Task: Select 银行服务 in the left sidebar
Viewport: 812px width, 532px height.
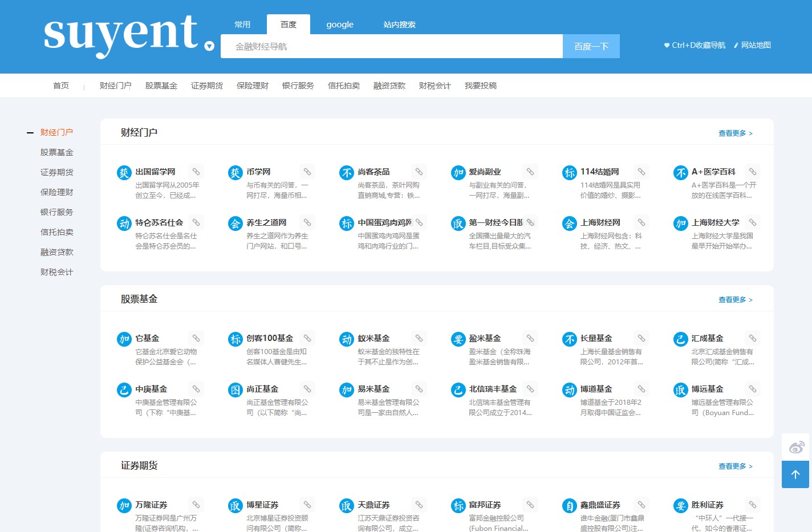Action: click(56, 212)
